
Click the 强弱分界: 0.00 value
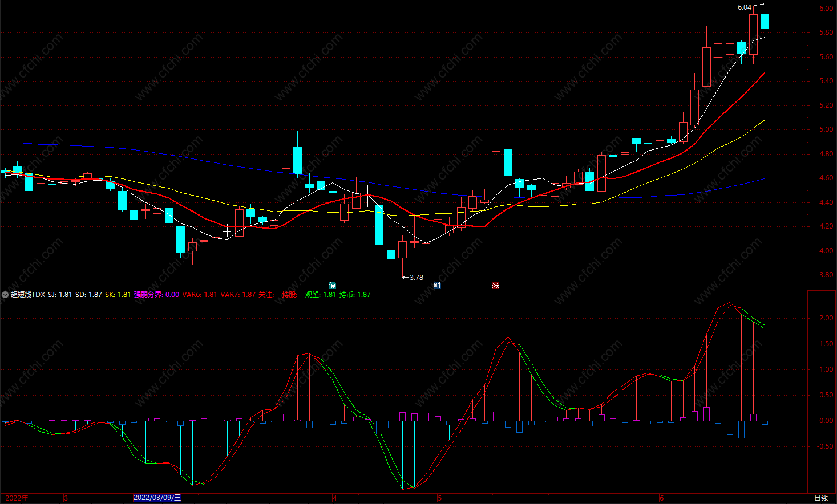pos(156,295)
